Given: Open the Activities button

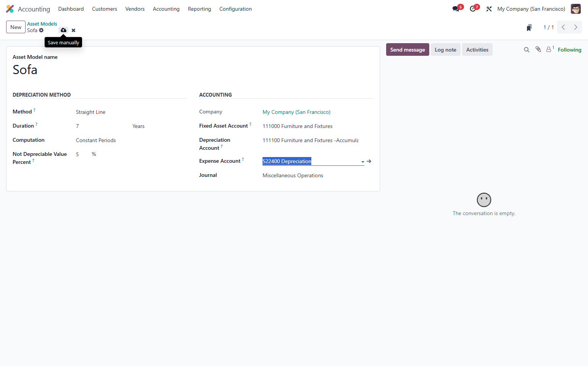Looking at the screenshot, I should tap(477, 50).
